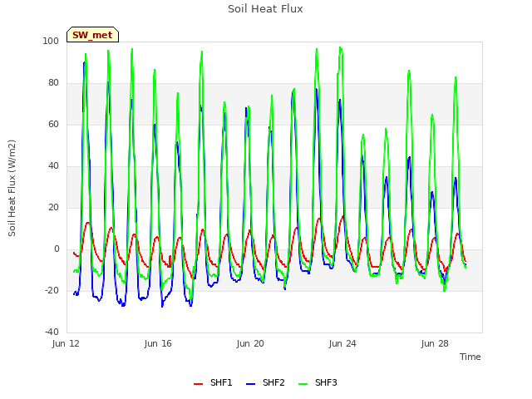The image size is (532, 399).
Task: Click the -20 y-axis tick label
Action: (52, 290)
